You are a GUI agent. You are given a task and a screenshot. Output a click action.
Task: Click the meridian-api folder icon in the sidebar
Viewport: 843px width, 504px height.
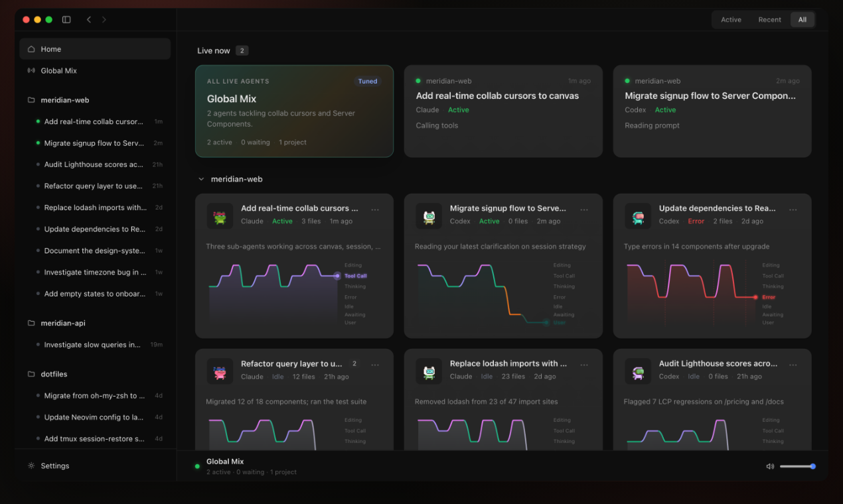click(x=31, y=323)
